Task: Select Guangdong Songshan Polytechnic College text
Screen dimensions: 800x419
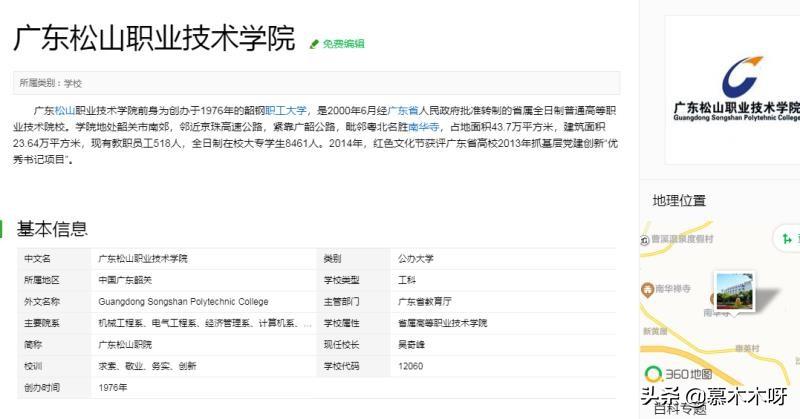Action: coord(183,302)
